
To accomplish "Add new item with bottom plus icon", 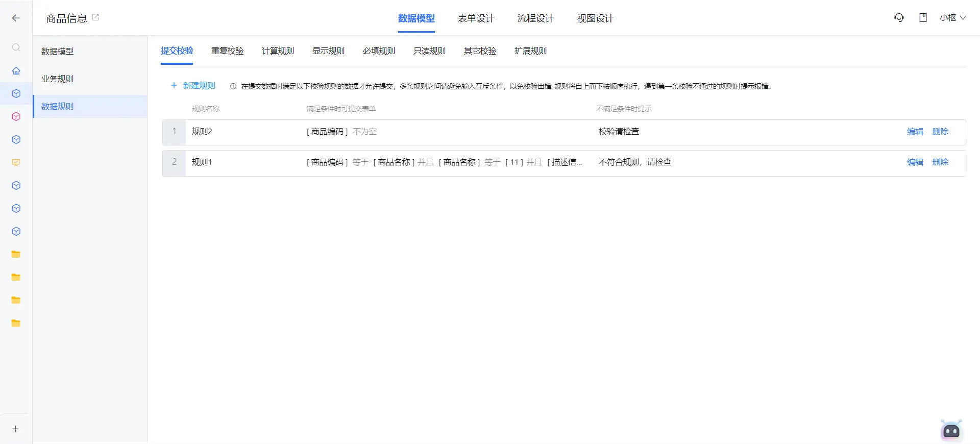I will click(15, 429).
